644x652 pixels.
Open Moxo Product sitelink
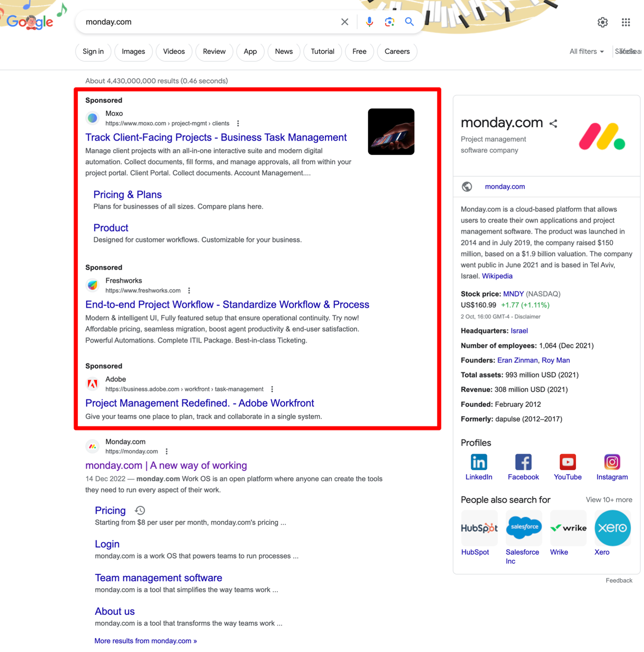[x=111, y=228]
